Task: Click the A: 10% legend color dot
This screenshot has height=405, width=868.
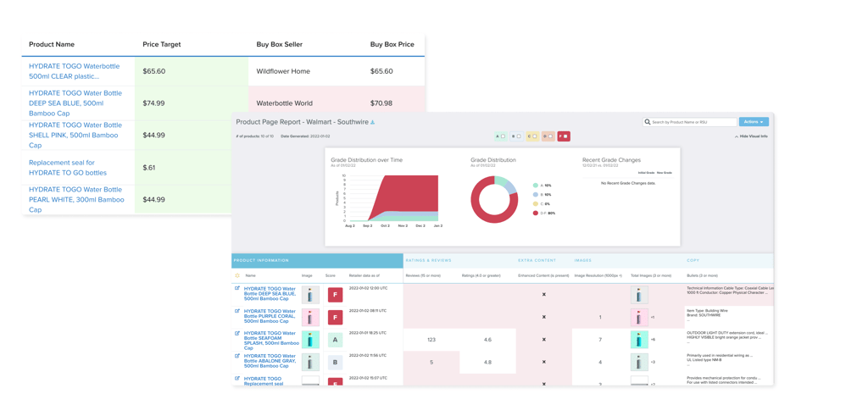Action: click(536, 186)
